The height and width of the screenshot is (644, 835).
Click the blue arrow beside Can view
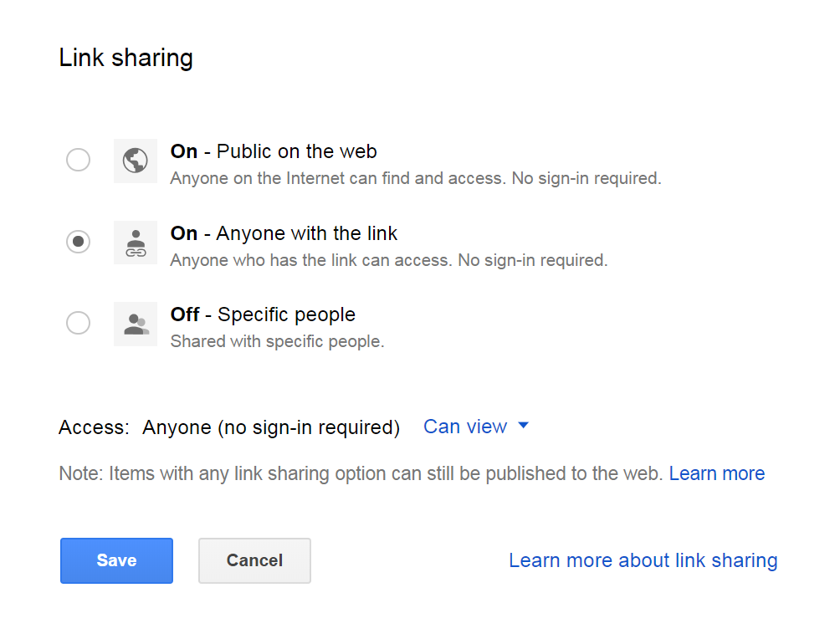click(x=524, y=426)
